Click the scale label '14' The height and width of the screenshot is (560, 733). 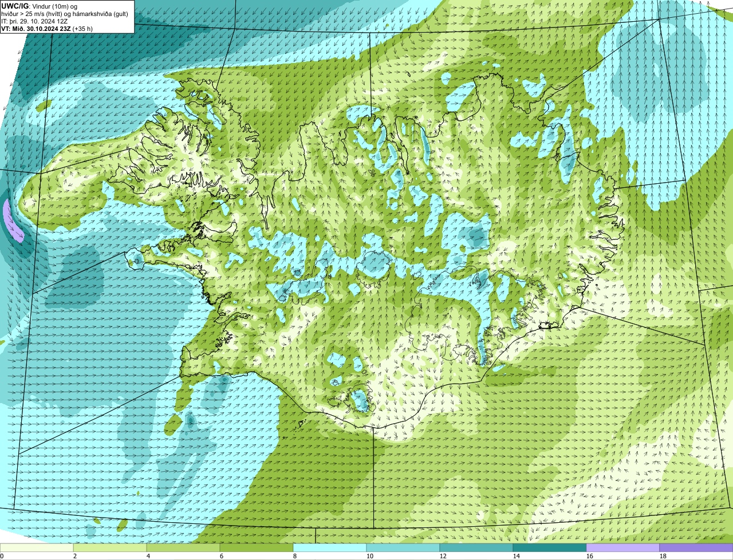[x=516, y=556]
